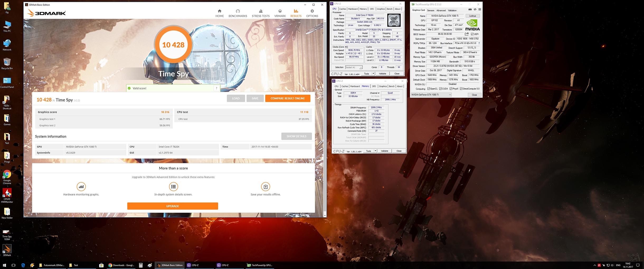This screenshot has height=269, width=644.
Task: Toggle the UEFI checkbox in GPU-Z
Action: point(472,34)
